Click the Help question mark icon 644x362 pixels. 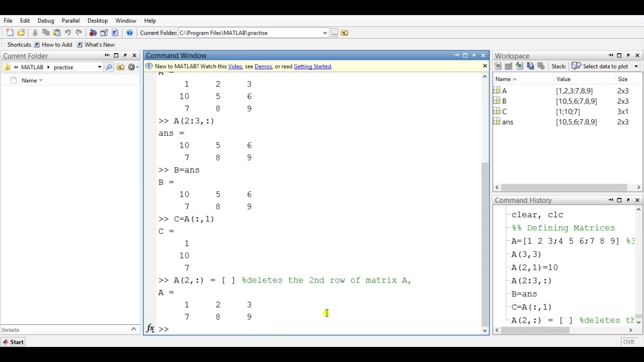point(129,33)
